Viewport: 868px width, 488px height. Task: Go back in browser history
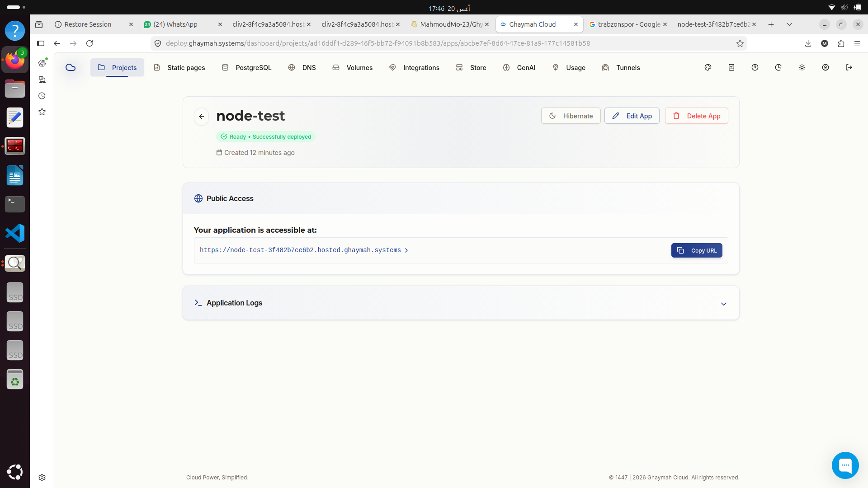(57, 43)
